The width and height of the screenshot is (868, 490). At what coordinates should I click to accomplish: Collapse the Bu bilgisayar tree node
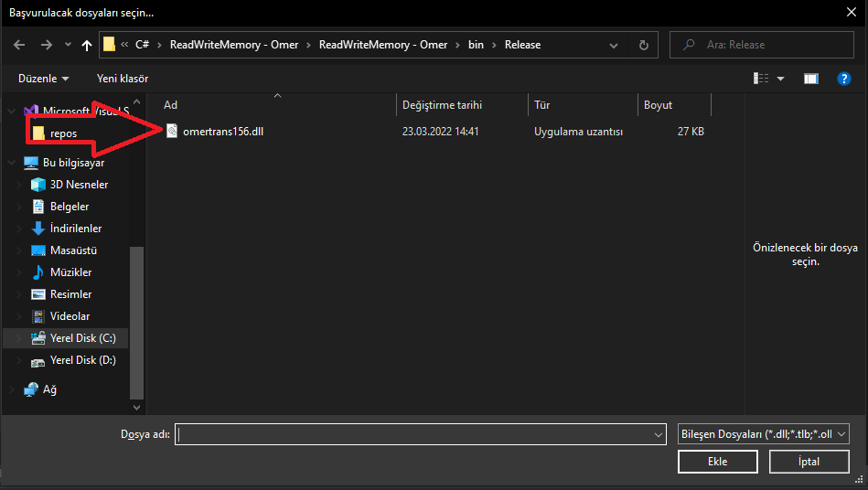(x=11, y=163)
